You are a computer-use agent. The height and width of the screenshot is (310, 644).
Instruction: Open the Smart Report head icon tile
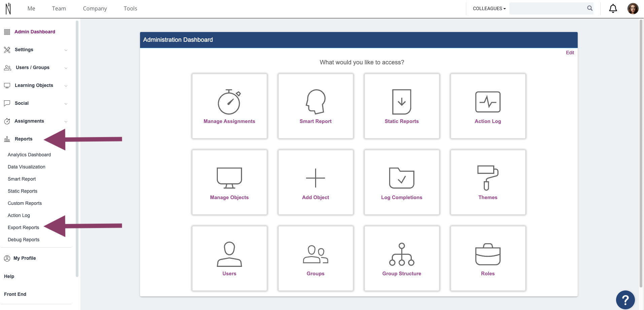point(315,106)
